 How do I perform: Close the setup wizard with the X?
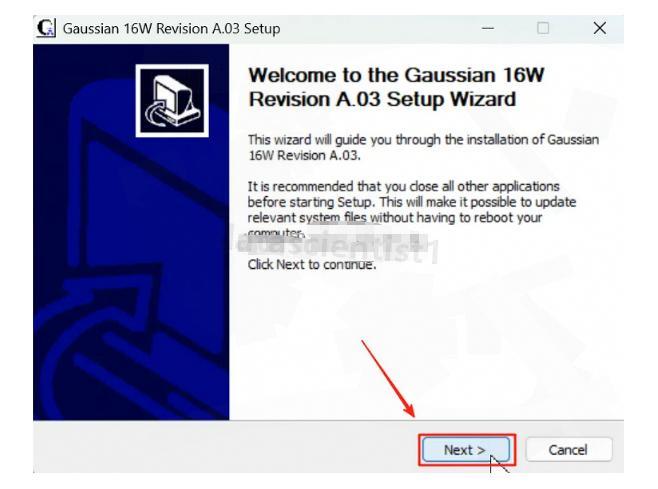click(x=600, y=28)
